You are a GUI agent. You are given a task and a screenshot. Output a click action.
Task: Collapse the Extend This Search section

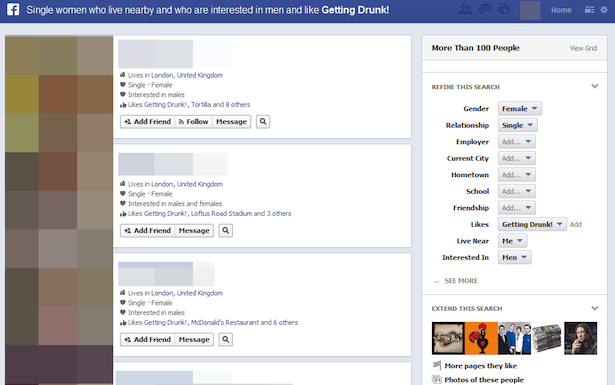click(x=595, y=308)
